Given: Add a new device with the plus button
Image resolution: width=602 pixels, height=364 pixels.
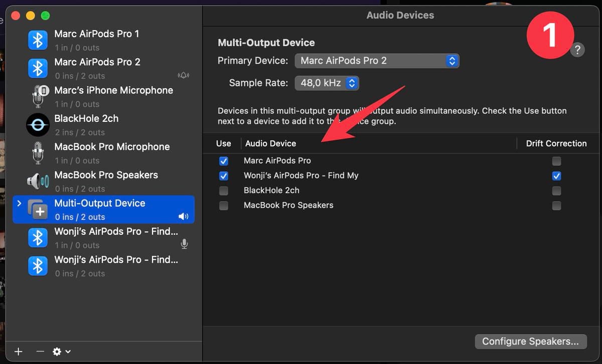Looking at the screenshot, I should coord(19,351).
